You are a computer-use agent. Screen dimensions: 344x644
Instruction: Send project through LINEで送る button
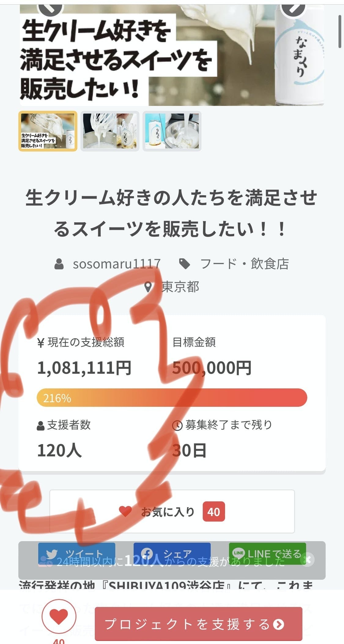267,553
